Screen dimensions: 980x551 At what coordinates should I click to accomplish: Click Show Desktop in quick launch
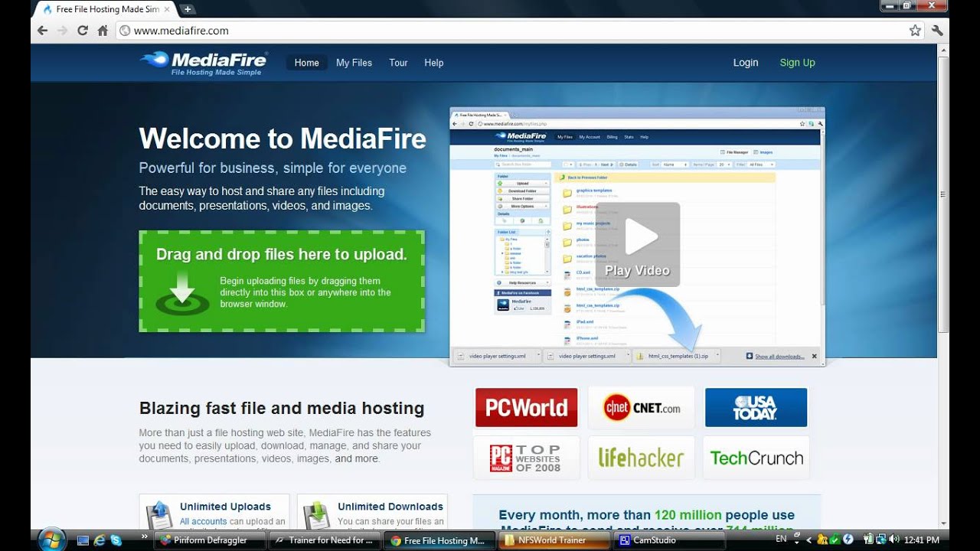click(x=83, y=540)
